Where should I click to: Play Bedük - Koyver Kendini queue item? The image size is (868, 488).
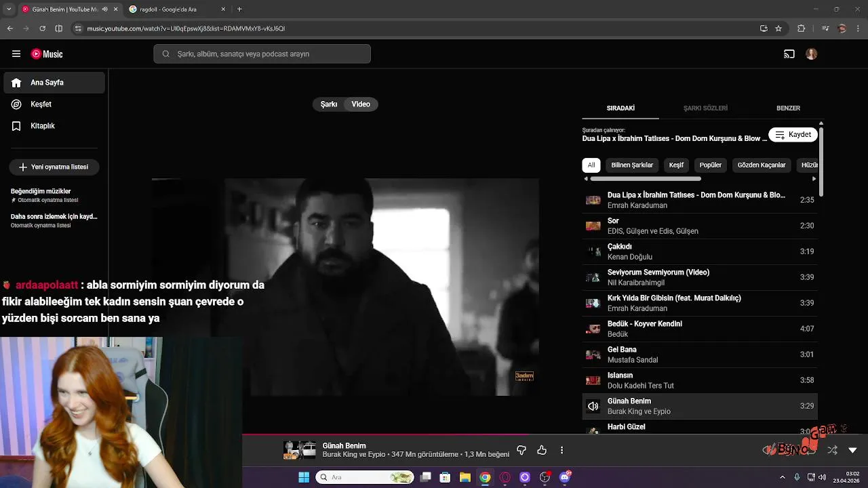pyautogui.click(x=700, y=329)
